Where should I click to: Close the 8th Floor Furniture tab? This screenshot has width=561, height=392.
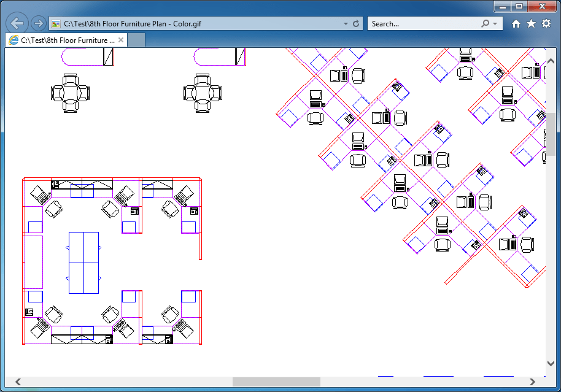click(121, 40)
